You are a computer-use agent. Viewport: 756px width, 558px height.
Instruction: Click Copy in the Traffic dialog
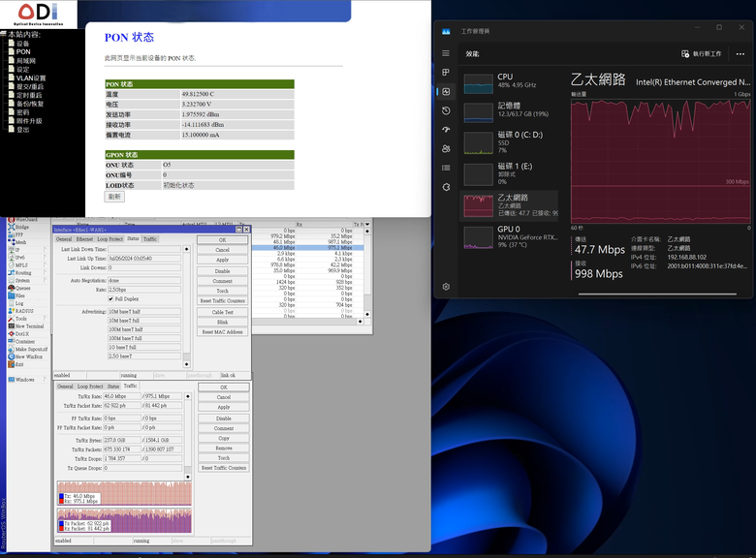click(224, 439)
